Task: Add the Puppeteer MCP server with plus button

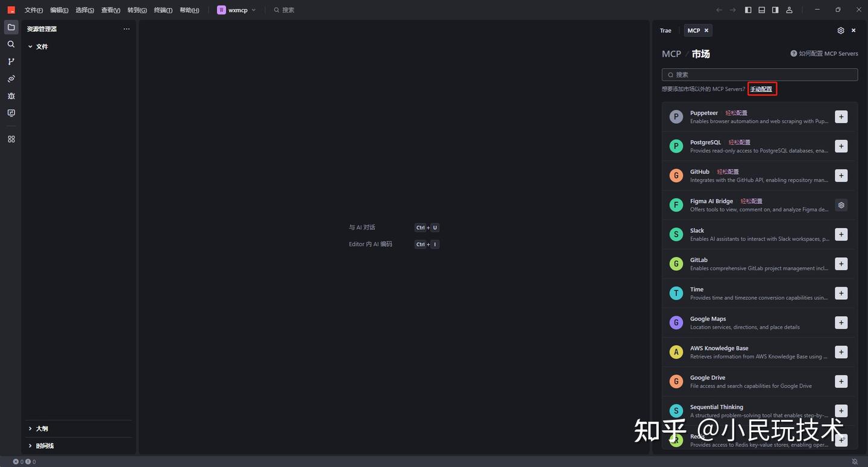Action: (x=841, y=116)
